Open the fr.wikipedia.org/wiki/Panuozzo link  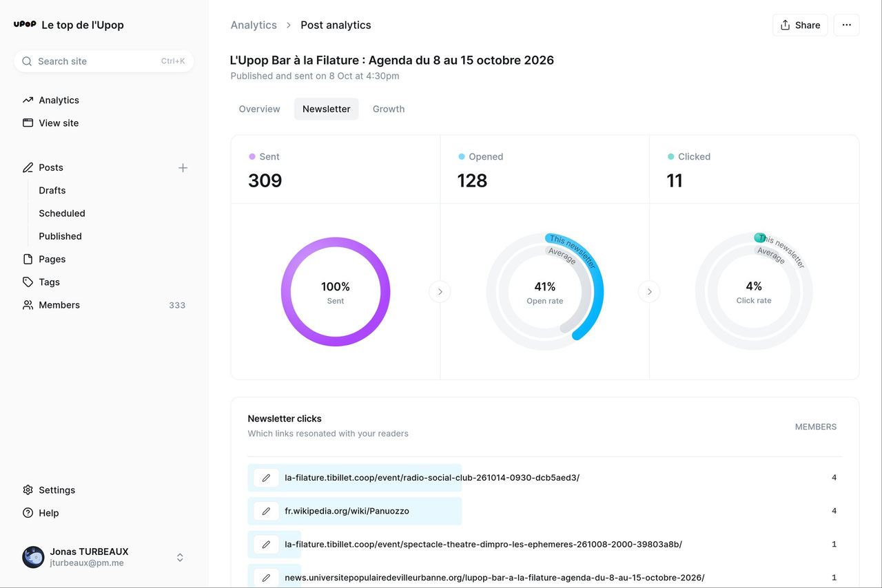[x=347, y=511]
